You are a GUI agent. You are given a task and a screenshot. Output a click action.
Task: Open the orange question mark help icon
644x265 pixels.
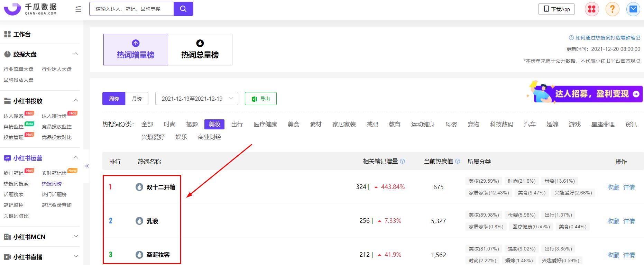[612, 9]
